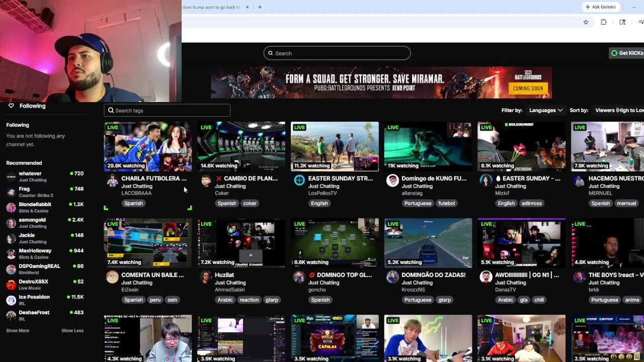This screenshot has width=644, height=362.
Task: Click the Ask Gemini button
Action: pos(600,7)
